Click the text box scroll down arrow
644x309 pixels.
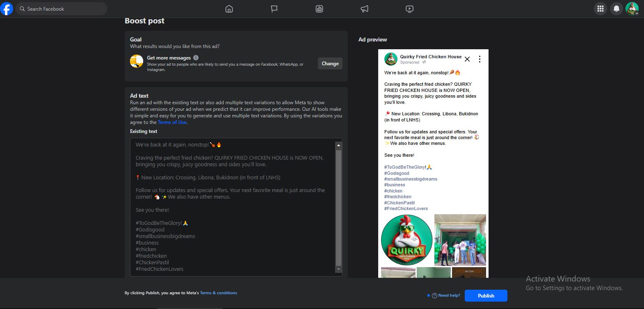(338, 269)
